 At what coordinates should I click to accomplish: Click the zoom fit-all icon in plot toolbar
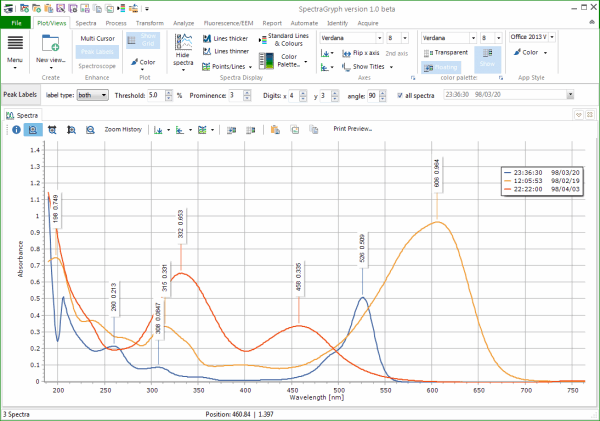click(52, 130)
